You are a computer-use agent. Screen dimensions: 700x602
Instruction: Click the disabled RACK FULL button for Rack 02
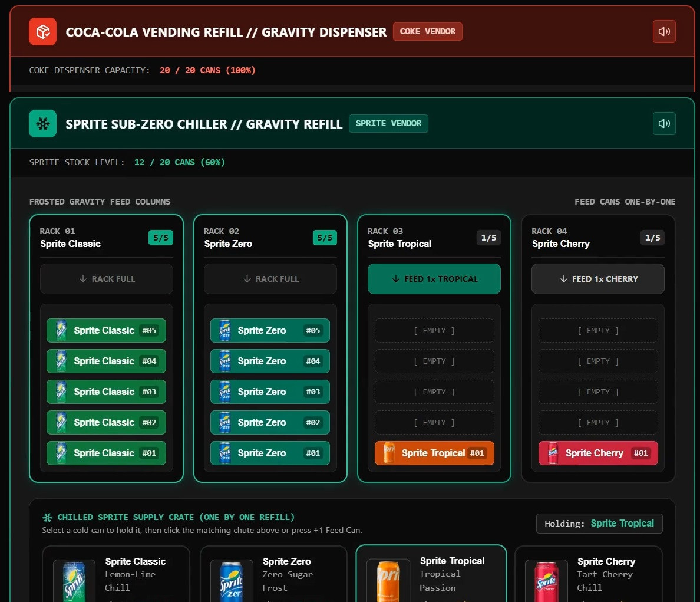coord(270,279)
